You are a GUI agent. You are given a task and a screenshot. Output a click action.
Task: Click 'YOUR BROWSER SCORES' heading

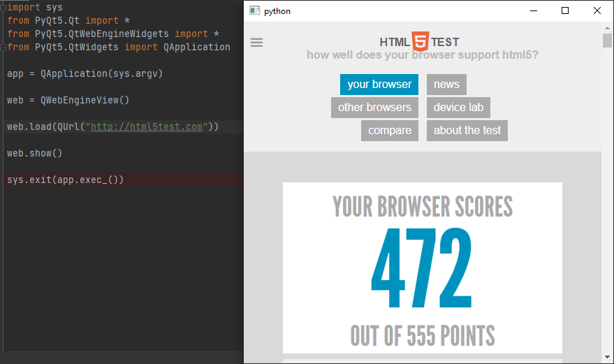423,207
